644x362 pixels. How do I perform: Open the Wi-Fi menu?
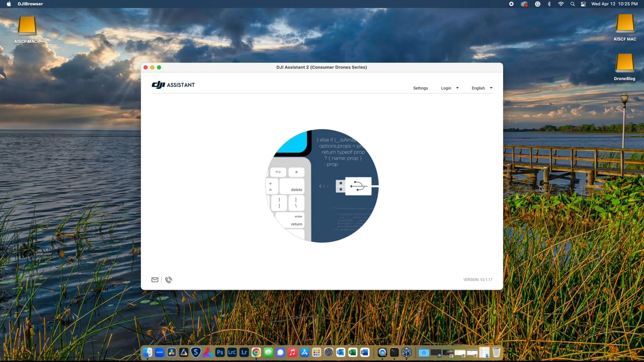(x=561, y=4)
